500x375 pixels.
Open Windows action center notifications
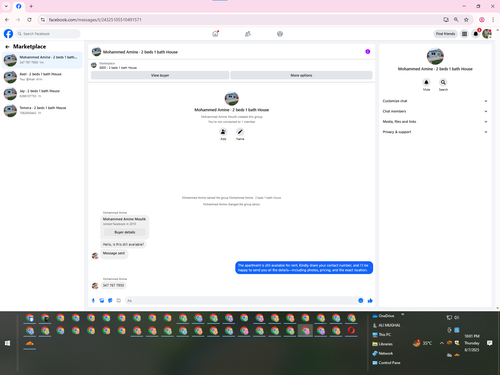(489, 343)
